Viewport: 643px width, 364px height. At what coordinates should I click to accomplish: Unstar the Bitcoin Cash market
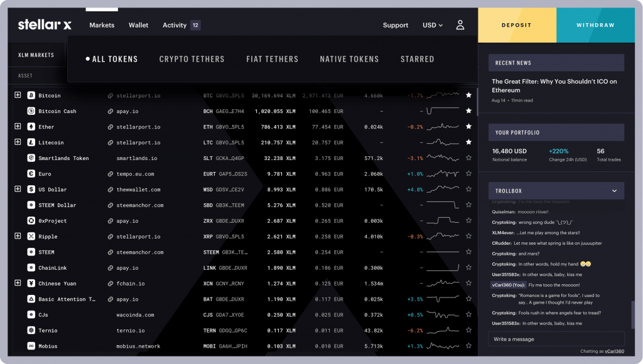coord(468,110)
